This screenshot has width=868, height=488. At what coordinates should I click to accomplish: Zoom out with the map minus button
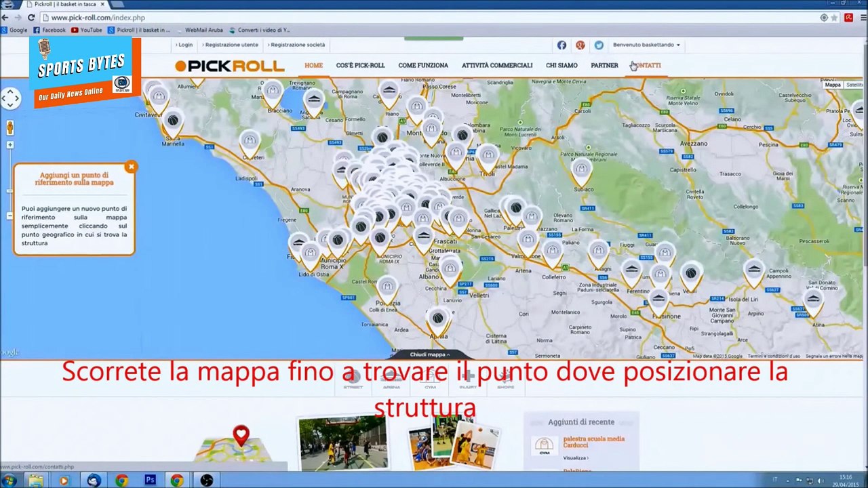(10, 216)
